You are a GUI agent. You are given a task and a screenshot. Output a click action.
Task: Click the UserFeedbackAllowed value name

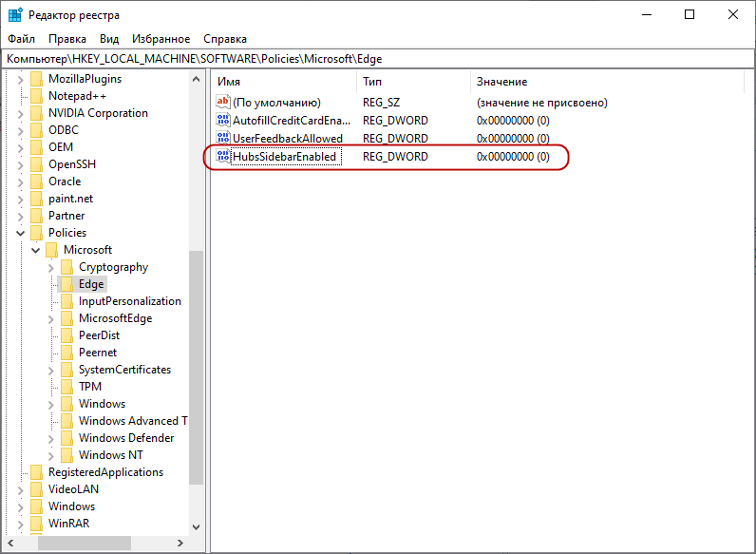coord(288,139)
